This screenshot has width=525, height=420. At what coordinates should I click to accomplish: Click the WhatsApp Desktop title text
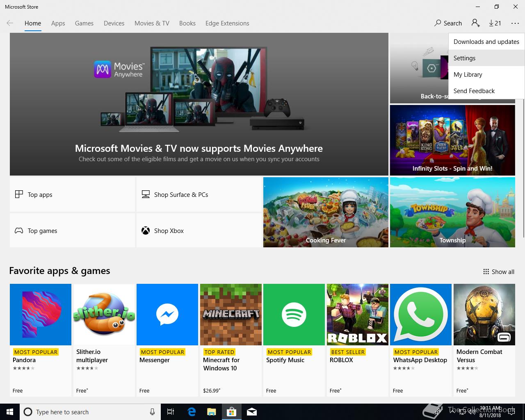coord(420,360)
